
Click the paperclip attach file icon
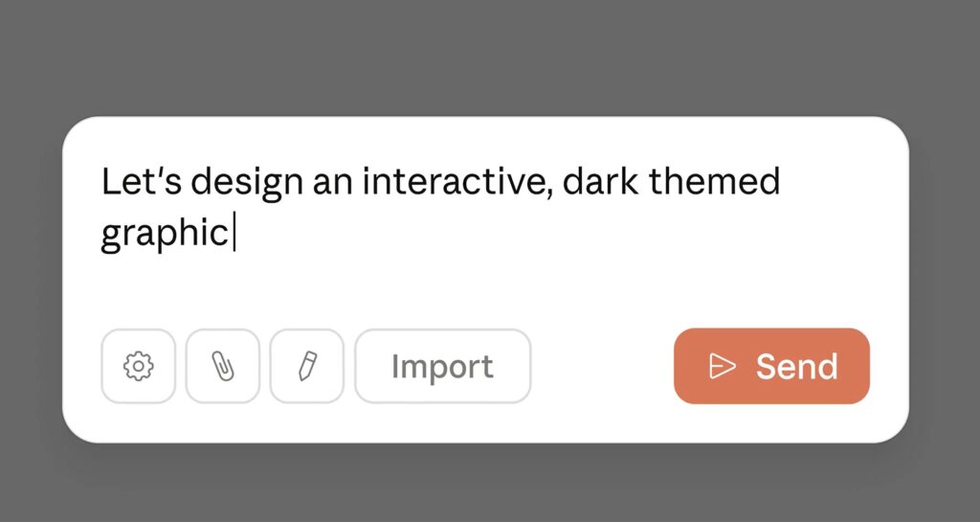[223, 366]
